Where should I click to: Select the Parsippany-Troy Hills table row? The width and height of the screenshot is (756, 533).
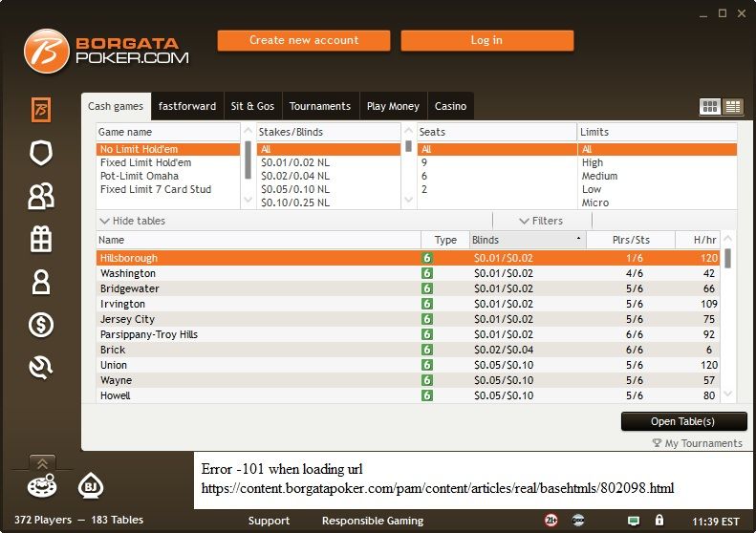[x=408, y=334]
